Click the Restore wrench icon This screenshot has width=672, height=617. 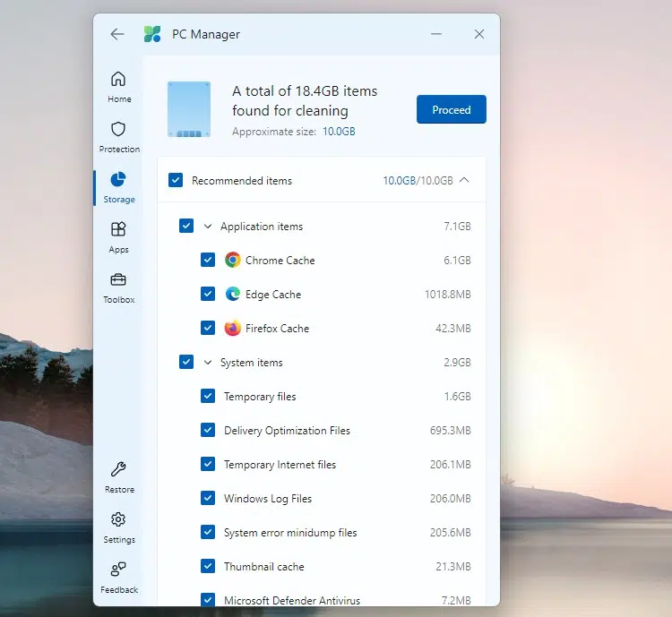coord(119,470)
